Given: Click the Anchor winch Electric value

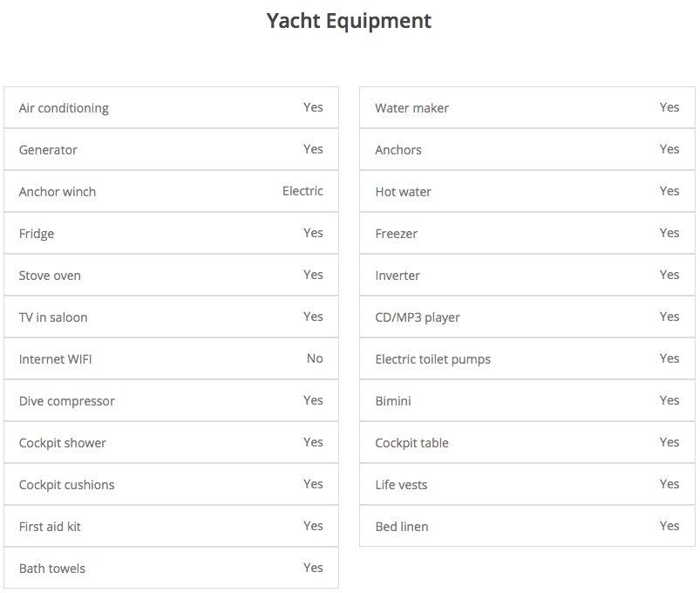Looking at the screenshot, I should click(302, 192).
